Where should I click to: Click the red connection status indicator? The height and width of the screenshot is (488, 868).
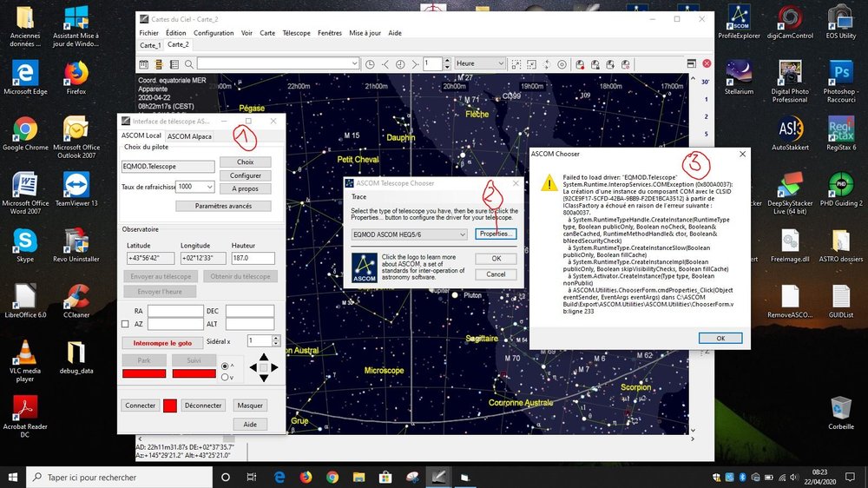tap(170, 406)
